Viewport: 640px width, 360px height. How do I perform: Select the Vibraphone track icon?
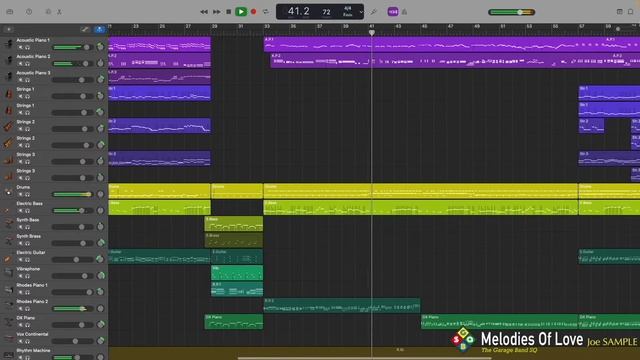8,273
